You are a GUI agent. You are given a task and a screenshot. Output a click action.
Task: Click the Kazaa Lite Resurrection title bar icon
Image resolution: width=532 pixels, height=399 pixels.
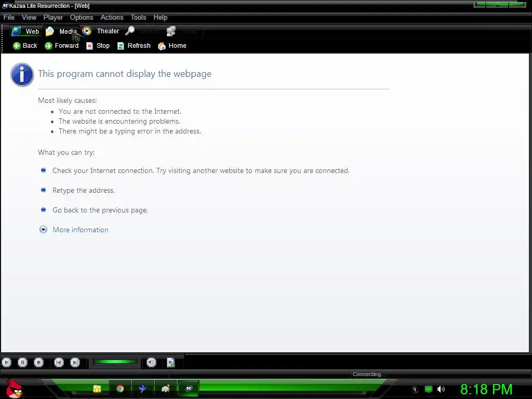point(5,5)
